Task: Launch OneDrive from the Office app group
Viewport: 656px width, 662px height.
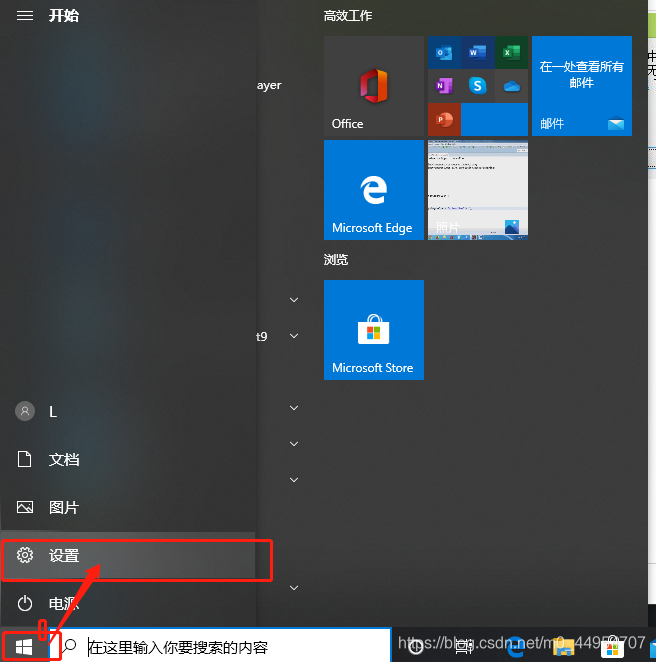Action: pyautogui.click(x=511, y=86)
